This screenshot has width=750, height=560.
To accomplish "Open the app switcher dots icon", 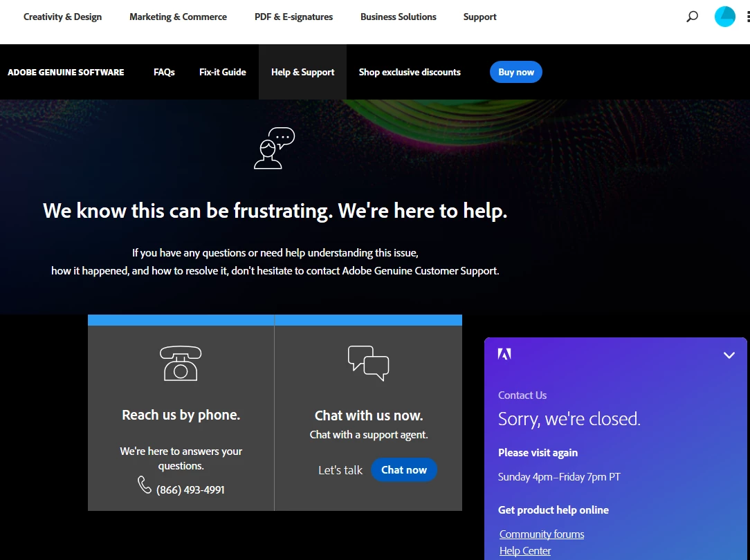I will coord(748,17).
